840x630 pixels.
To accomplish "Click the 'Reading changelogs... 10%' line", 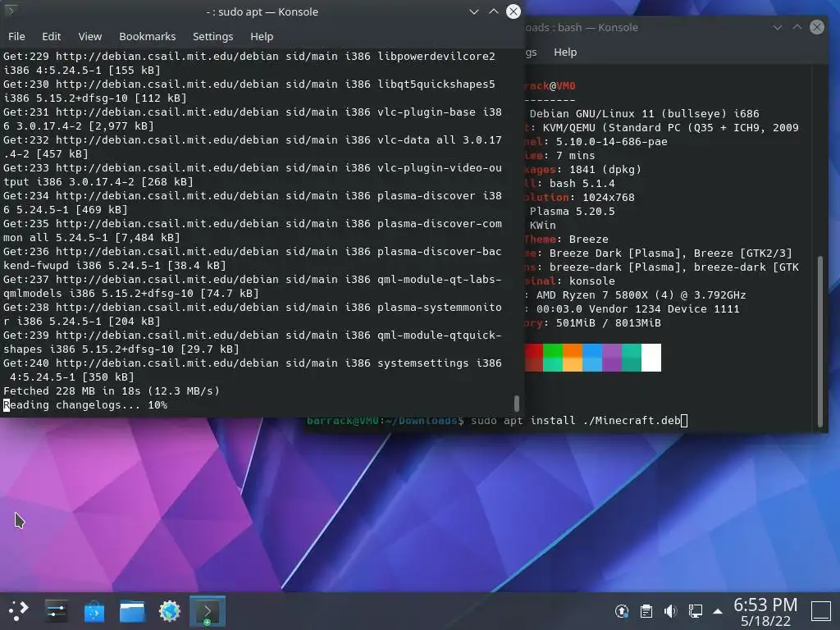I will coord(85,405).
